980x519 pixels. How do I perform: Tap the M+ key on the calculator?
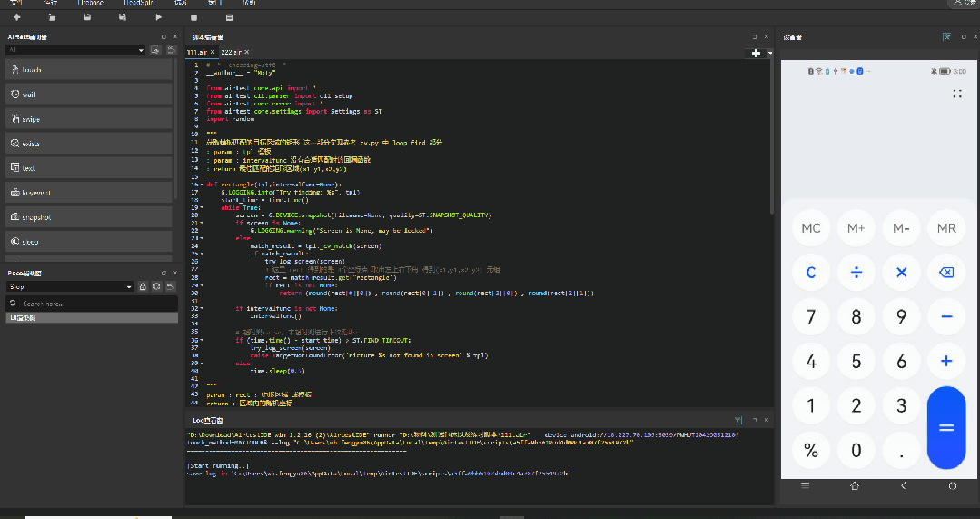pyautogui.click(x=856, y=228)
